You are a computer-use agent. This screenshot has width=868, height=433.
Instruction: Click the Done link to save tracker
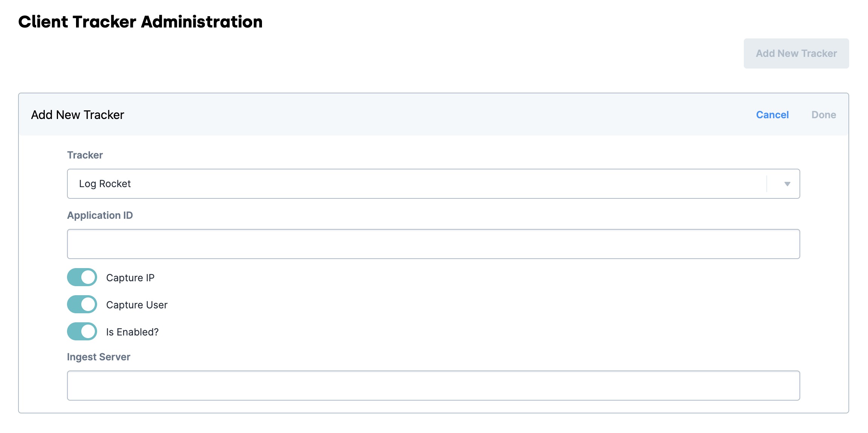point(824,115)
